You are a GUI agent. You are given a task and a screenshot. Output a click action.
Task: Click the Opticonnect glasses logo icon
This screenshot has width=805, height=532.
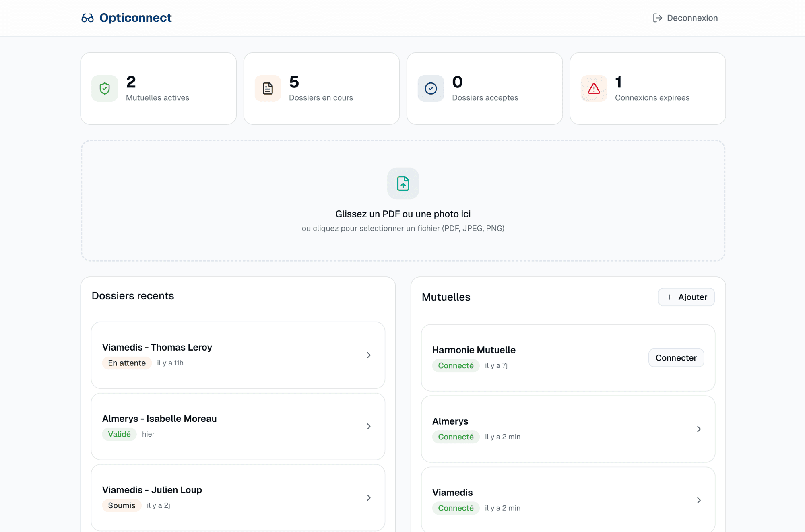coord(87,17)
